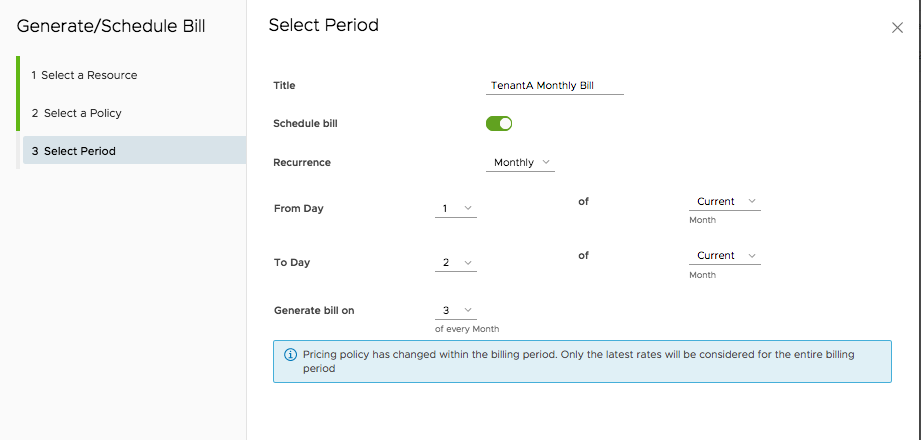Toggle the Schedule bill switch off
This screenshot has height=440, width=921.
pos(499,124)
